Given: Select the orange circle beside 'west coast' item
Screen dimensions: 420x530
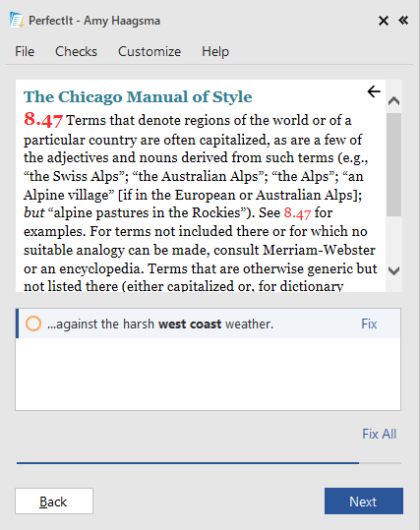Looking at the screenshot, I should click(x=33, y=324).
